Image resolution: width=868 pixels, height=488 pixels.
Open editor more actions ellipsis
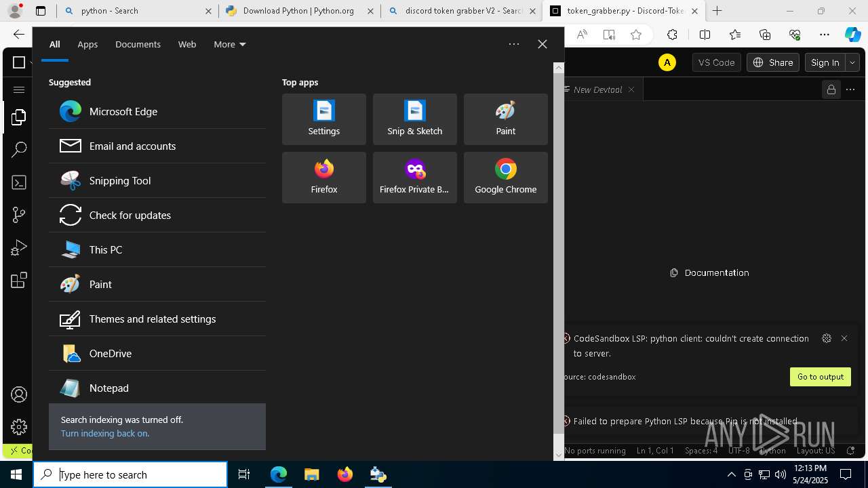850,89
